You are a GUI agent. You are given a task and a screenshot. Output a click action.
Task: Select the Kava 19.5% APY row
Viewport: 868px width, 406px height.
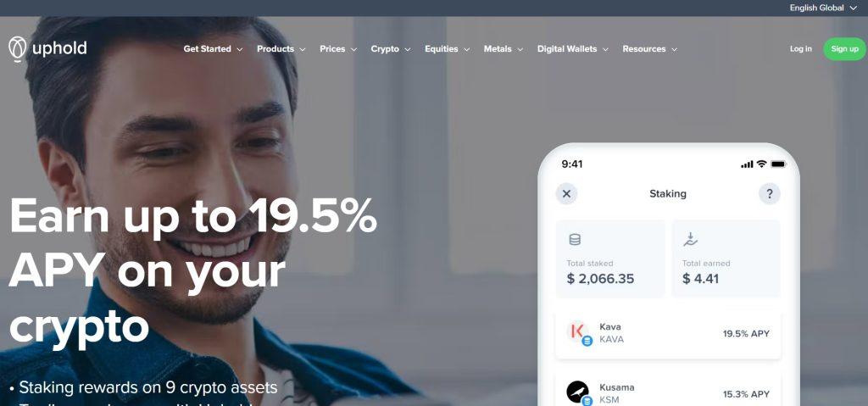pos(668,334)
